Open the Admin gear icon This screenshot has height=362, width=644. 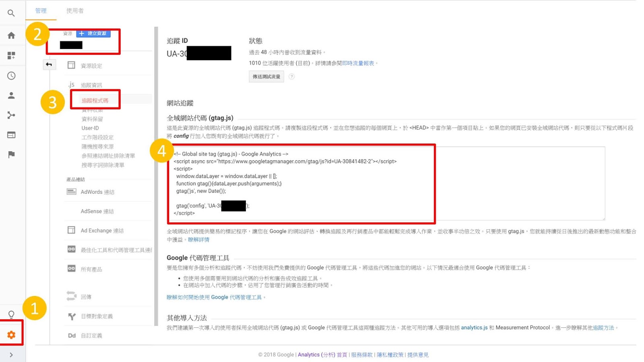[x=11, y=335]
